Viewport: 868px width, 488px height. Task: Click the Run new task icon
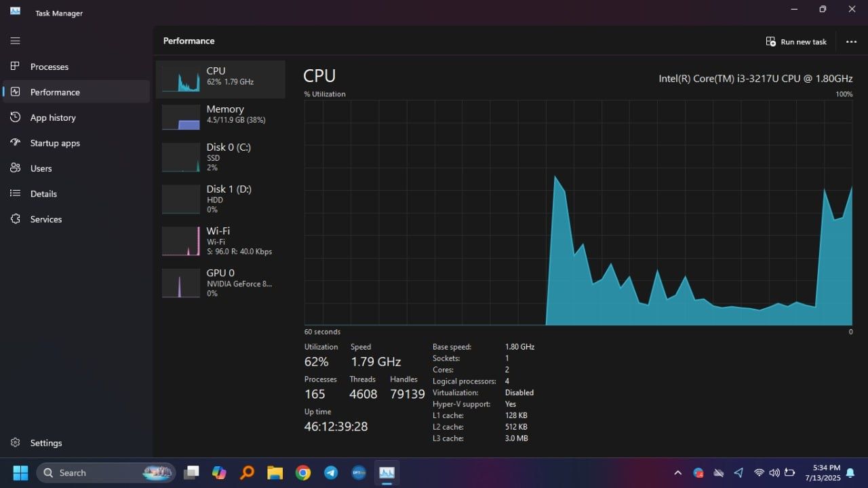coord(771,41)
